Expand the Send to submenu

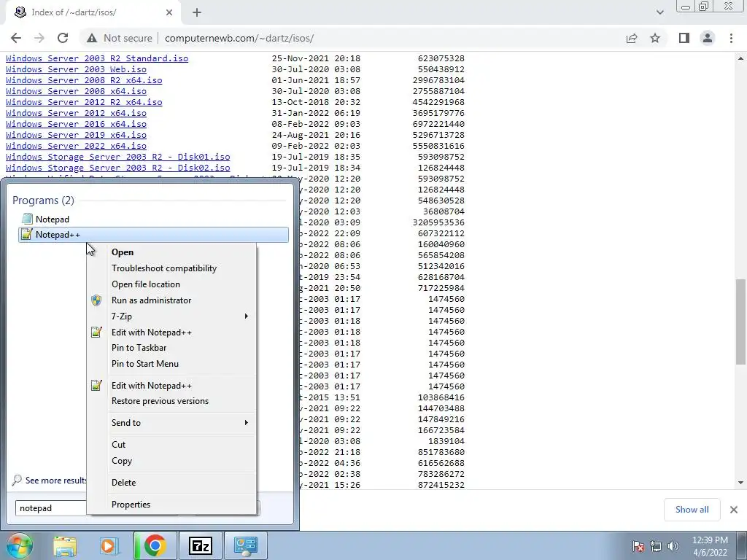pos(171,423)
